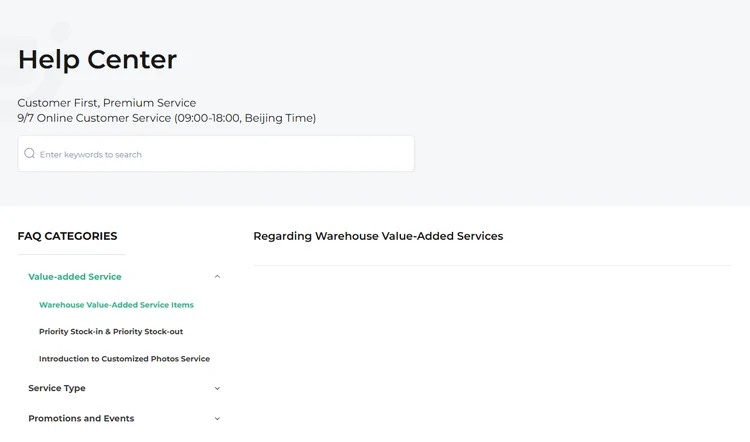Viewport: 750px width, 442px height.
Task: Click the 9/7 Online Customer Service text
Action: point(166,118)
